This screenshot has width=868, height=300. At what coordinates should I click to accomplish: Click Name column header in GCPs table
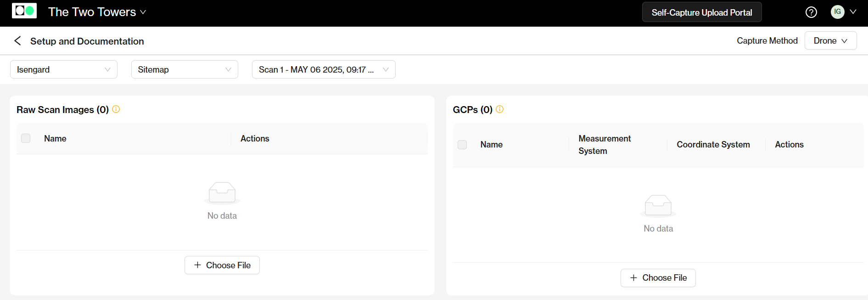pyautogui.click(x=491, y=145)
